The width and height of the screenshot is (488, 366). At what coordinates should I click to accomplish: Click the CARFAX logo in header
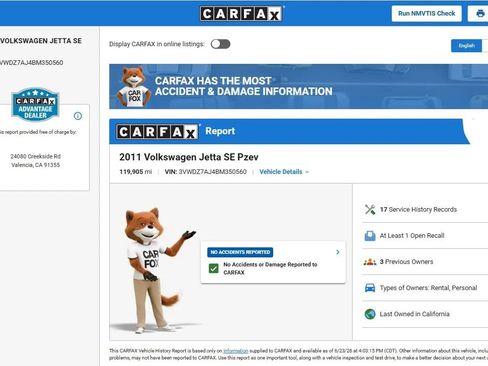pyautogui.click(x=241, y=14)
